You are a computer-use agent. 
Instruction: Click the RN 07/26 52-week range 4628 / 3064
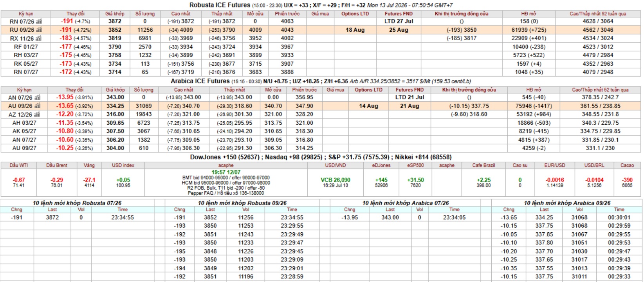tap(598, 21)
